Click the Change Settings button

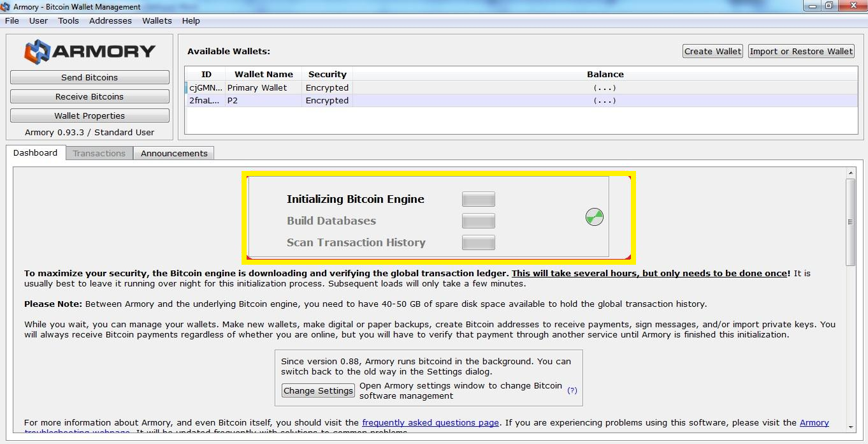(318, 390)
